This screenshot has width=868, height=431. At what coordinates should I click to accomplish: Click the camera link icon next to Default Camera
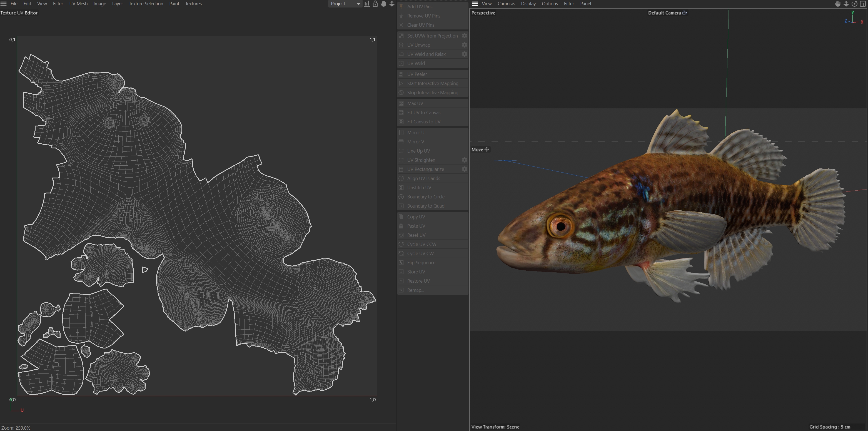[x=685, y=13]
